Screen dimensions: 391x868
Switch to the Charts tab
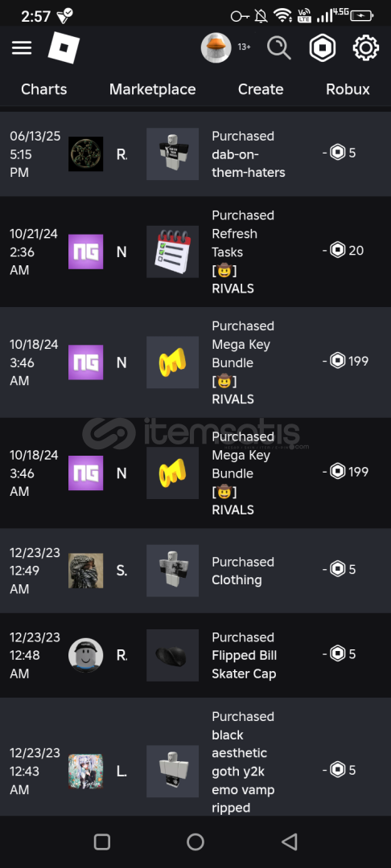click(43, 89)
